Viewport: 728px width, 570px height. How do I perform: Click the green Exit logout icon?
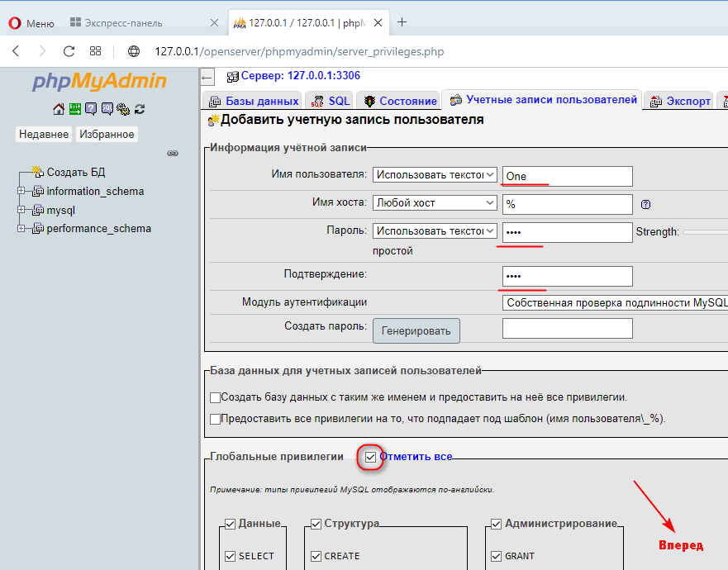(x=74, y=109)
